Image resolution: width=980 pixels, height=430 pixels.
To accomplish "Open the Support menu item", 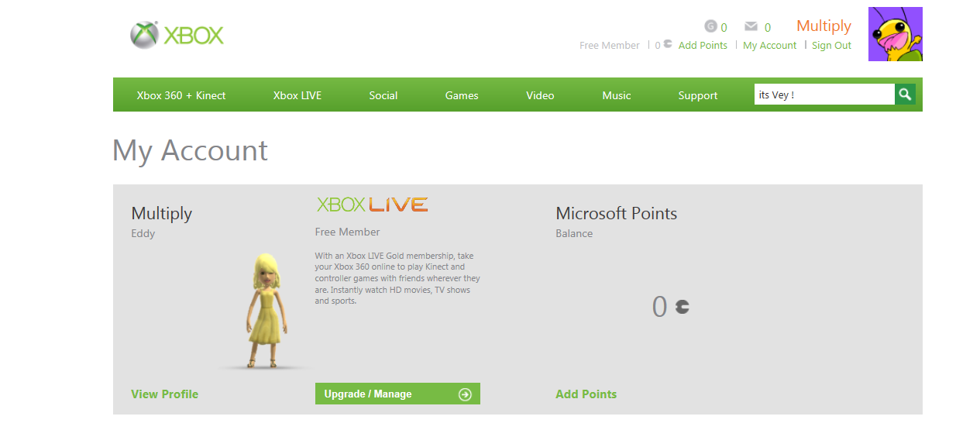I will pos(698,95).
